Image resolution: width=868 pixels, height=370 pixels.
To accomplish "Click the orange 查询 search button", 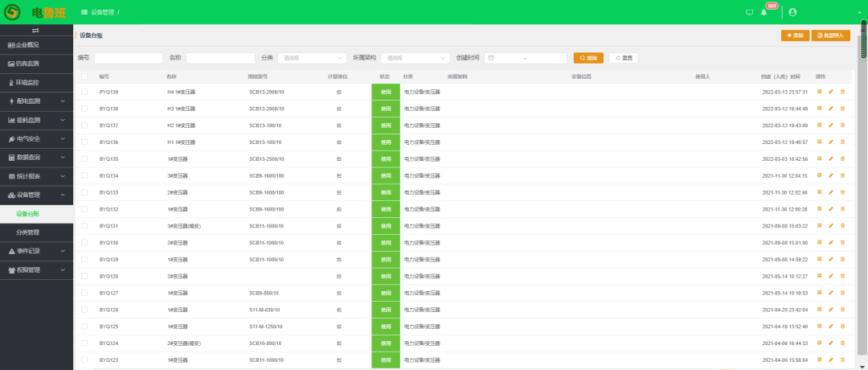I will (x=588, y=58).
